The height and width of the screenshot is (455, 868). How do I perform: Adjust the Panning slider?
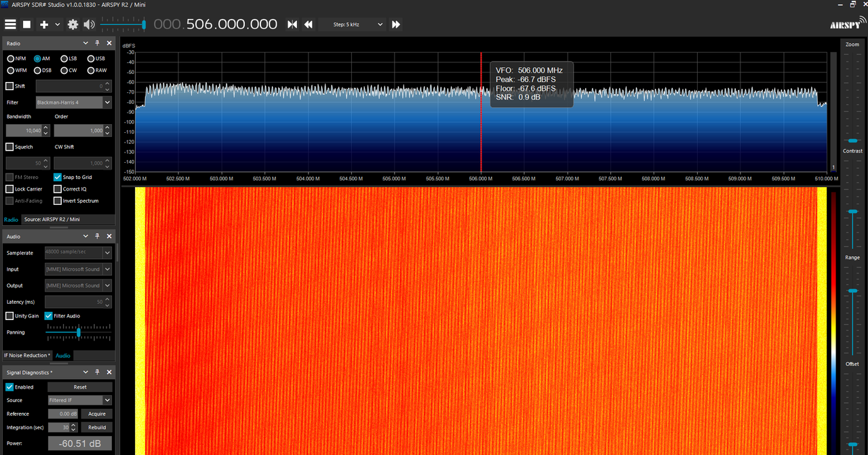[79, 332]
